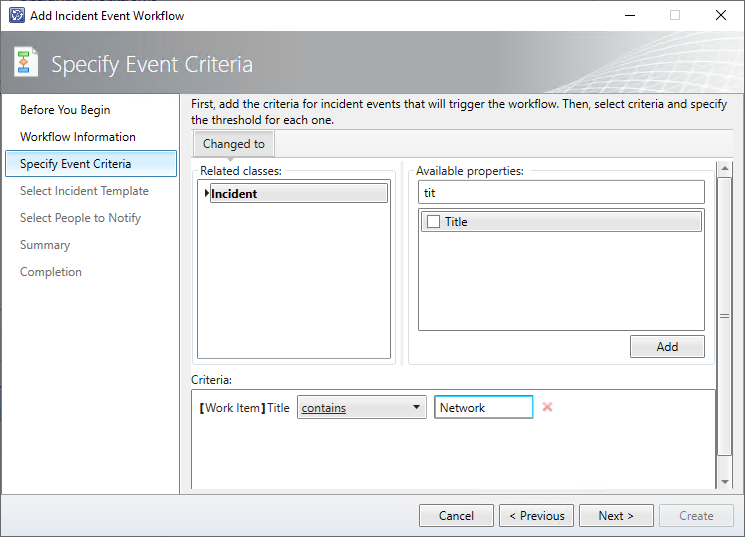Viewport: 745px width, 537px height.
Task: Go back with the Previous button
Action: (536, 516)
